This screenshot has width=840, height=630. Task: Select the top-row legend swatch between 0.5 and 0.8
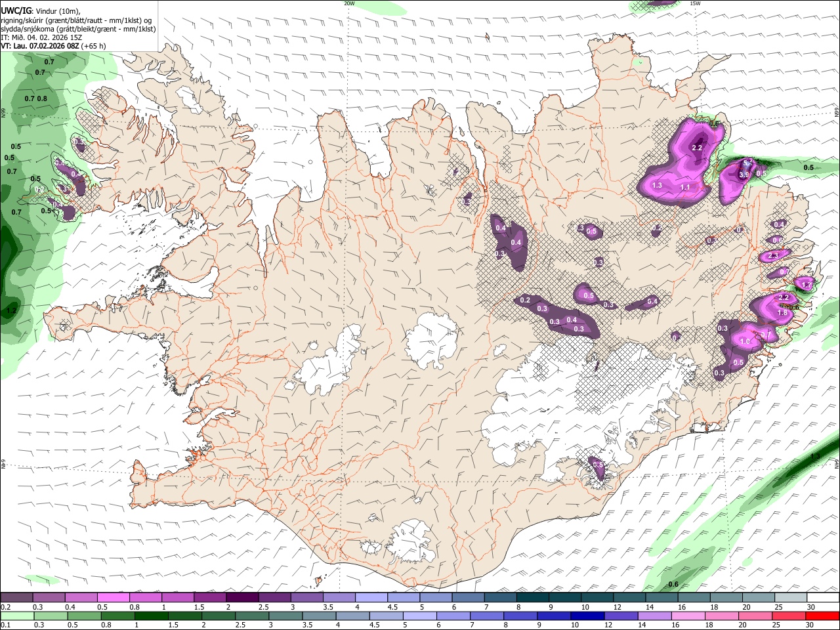[113, 598]
